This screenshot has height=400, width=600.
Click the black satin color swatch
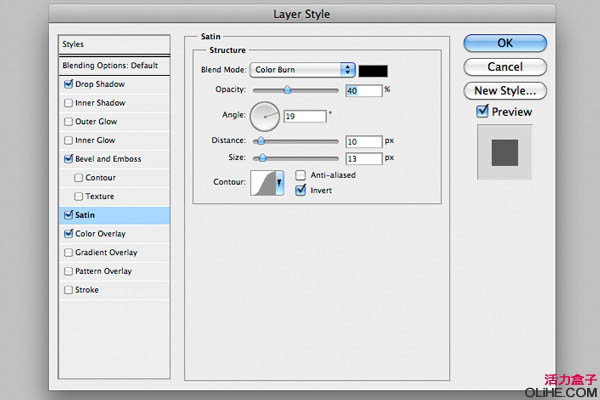[x=373, y=71]
